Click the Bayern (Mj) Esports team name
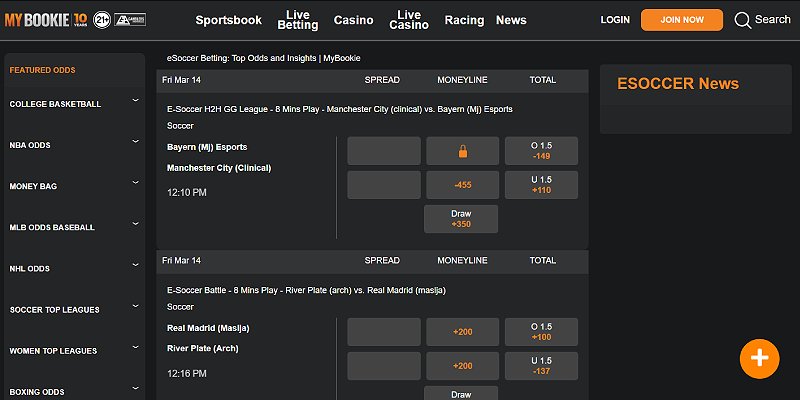This screenshot has height=400, width=800. [x=207, y=147]
